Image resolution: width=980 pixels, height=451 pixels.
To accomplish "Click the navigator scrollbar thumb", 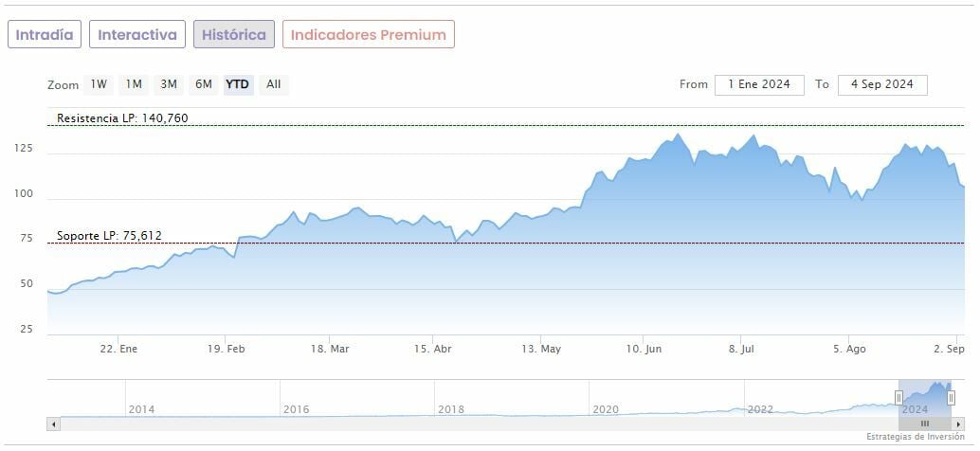I will 925,424.
